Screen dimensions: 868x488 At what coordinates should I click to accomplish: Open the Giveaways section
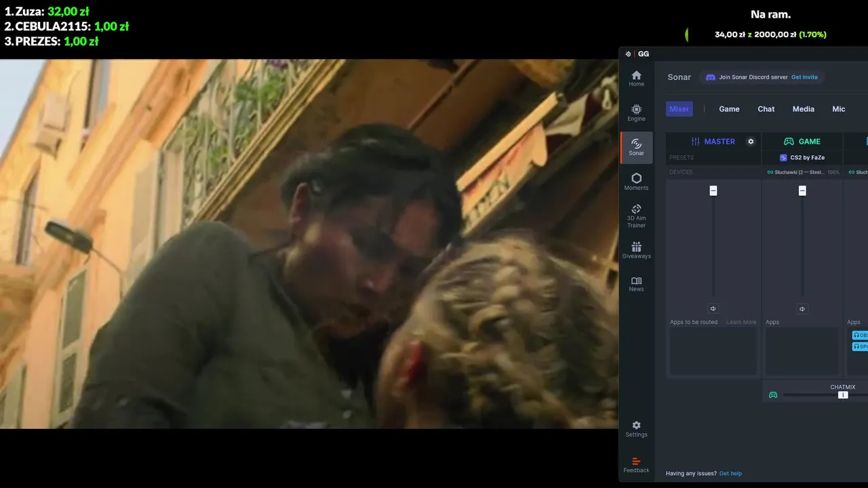(636, 250)
